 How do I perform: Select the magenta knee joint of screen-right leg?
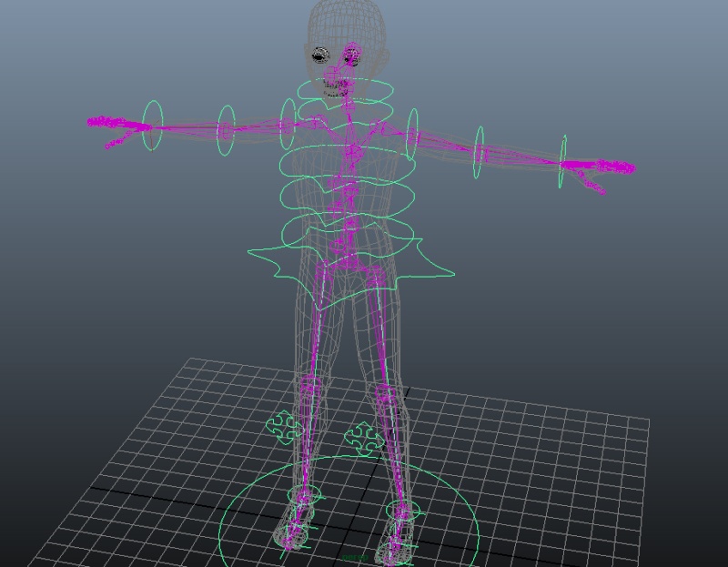coord(386,394)
